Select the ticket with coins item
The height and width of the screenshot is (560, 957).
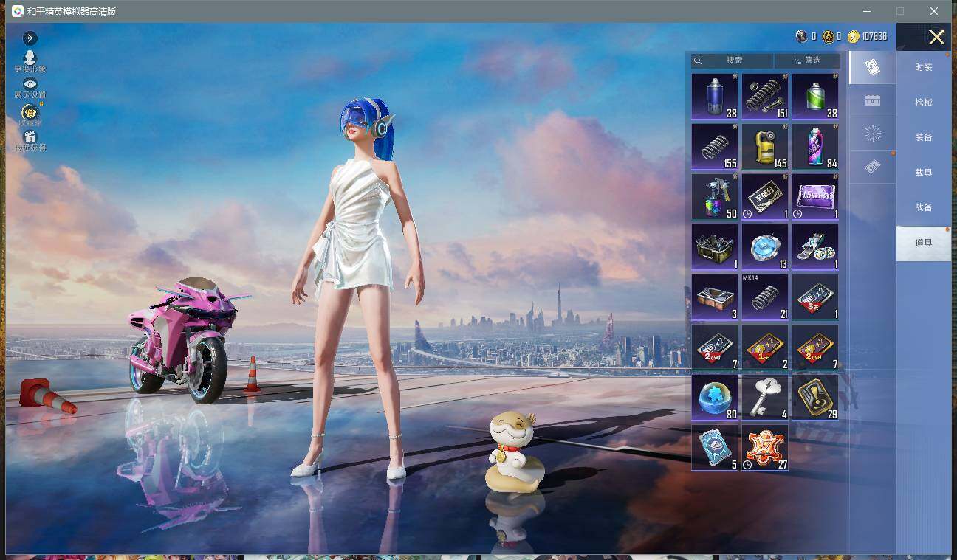pyautogui.click(x=815, y=246)
